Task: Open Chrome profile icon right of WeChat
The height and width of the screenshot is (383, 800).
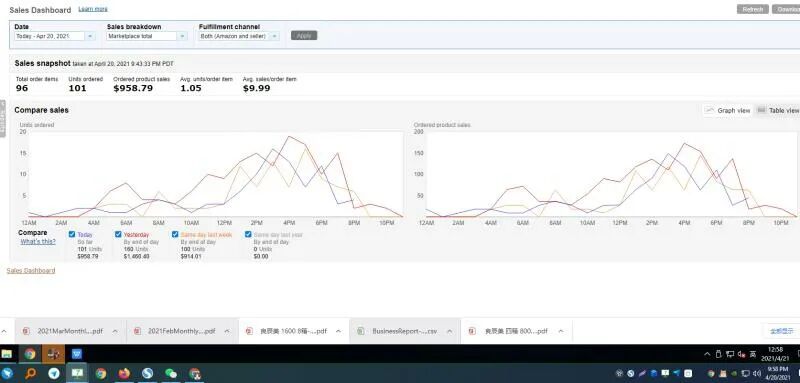Action: (x=195, y=374)
